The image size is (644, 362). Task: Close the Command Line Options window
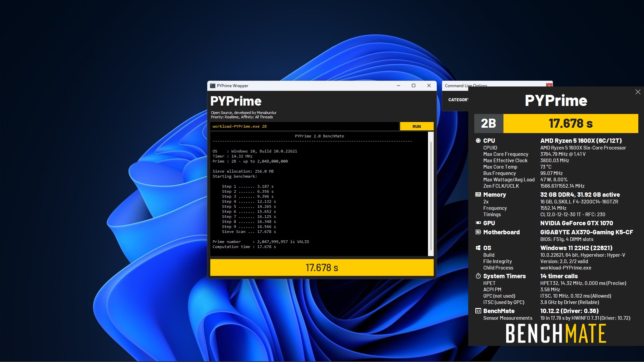coord(549,86)
